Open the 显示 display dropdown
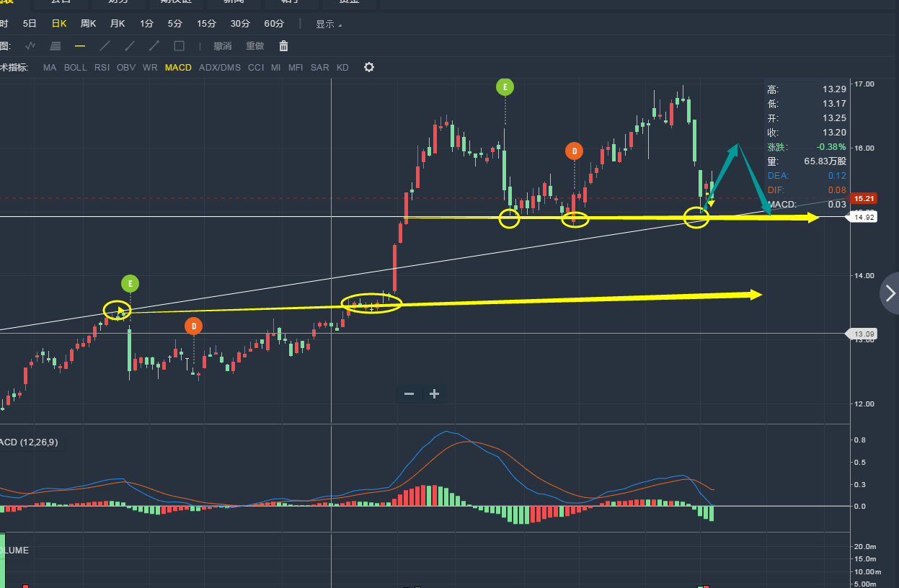The width and height of the screenshot is (899, 588). click(329, 24)
